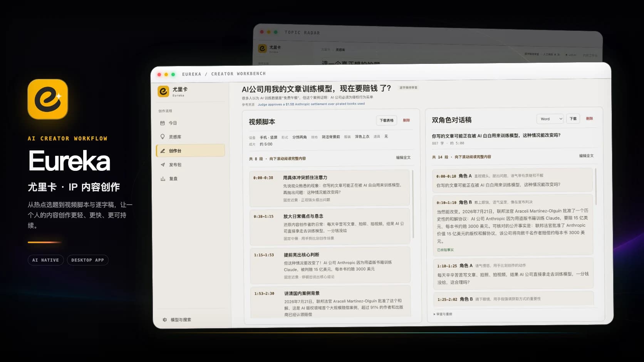Click the 固定中景 · 用手势比划创作场景 note

(309, 239)
